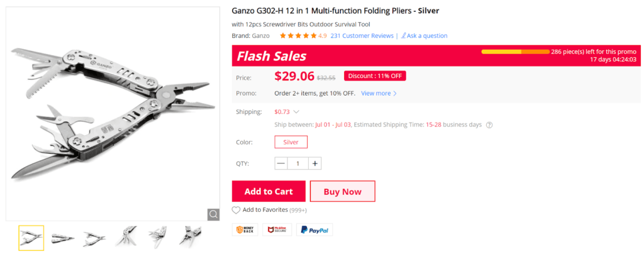Viewport: 644px width, 254px height.
Task: Click the Buy Now button
Action: coord(343,192)
